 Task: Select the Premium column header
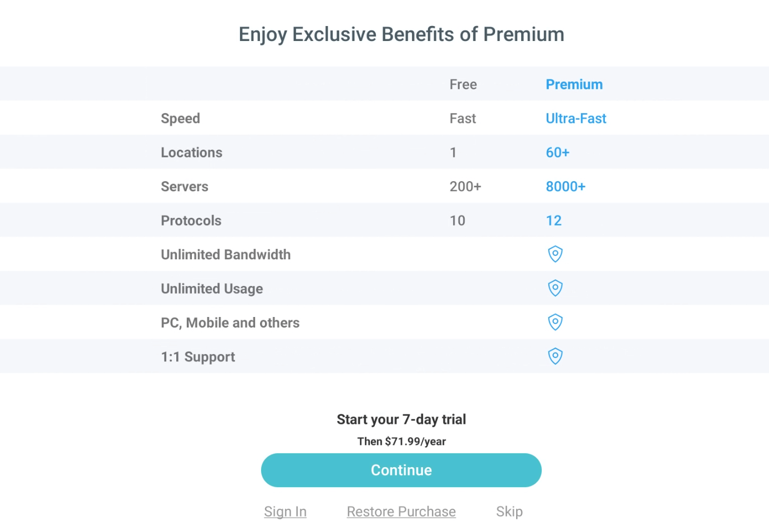pos(574,84)
